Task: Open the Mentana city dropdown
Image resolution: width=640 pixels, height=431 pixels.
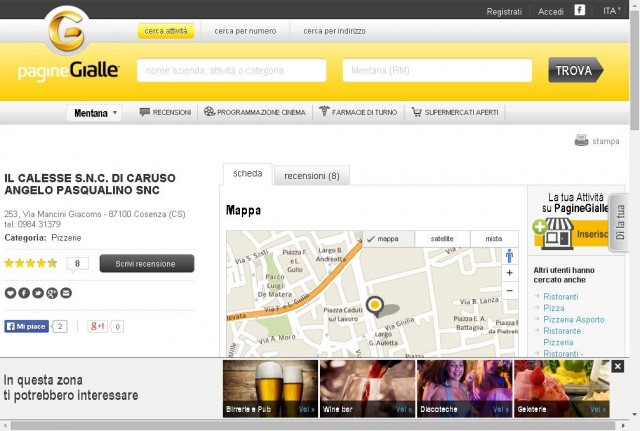Action: pyautogui.click(x=95, y=113)
